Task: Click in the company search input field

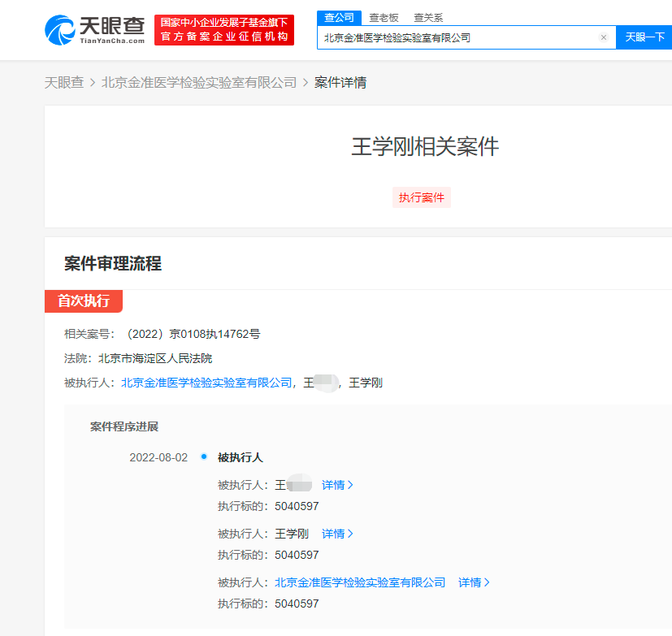Action: tap(455, 37)
